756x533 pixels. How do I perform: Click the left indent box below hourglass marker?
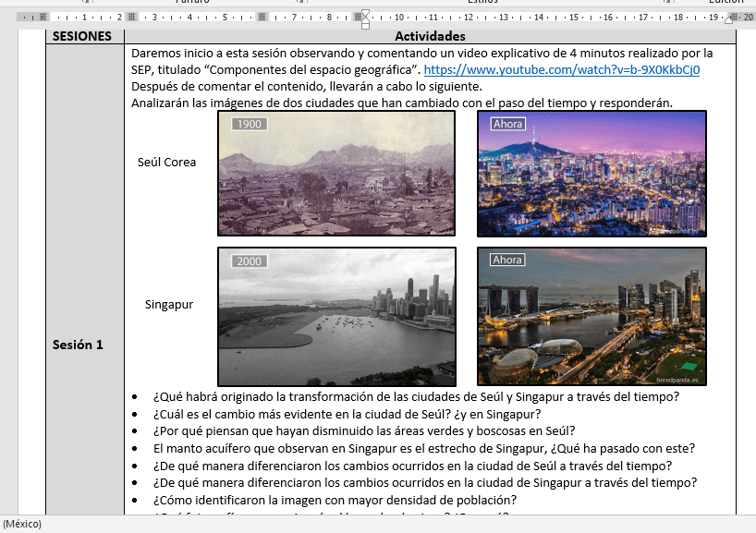coord(365,26)
